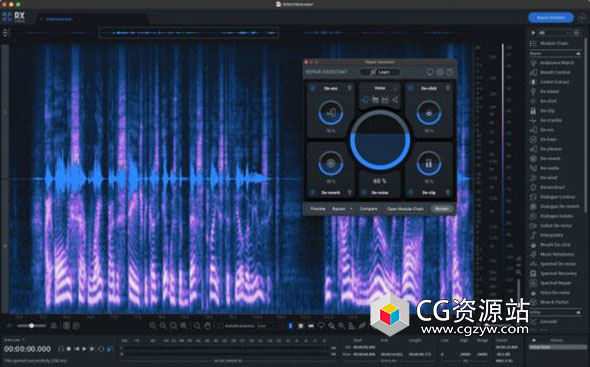Adjust the De-noise main dial
Screen dimensions: 590x367
coord(380,140)
